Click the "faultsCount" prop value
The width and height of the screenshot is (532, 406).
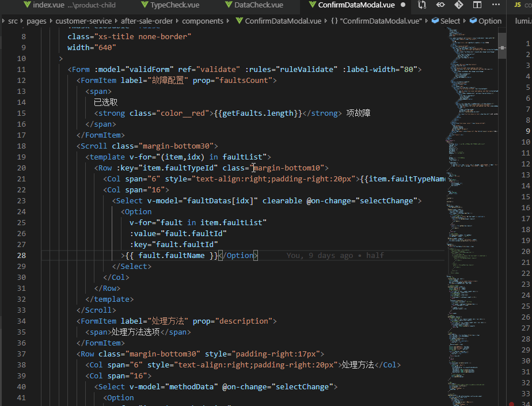[x=244, y=80]
